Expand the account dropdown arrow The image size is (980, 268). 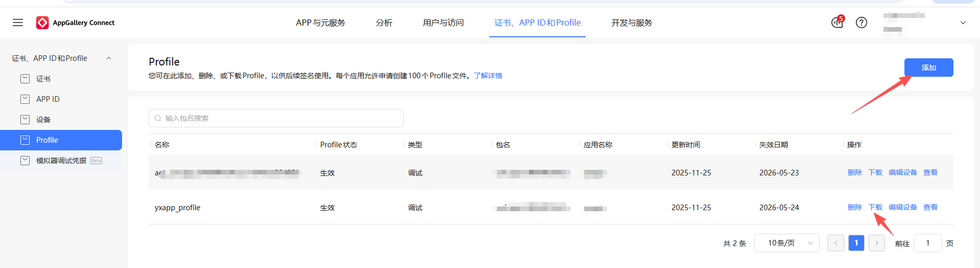[x=963, y=23]
